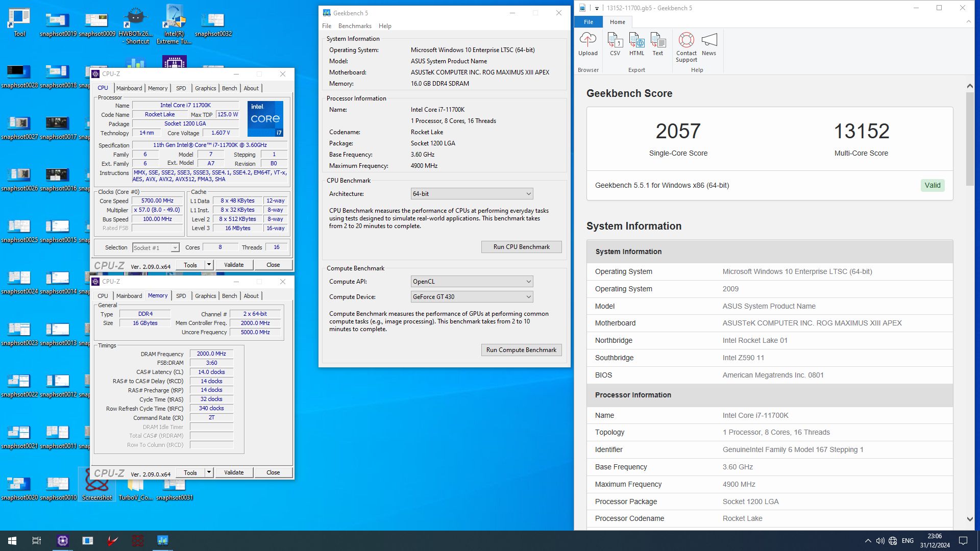The height and width of the screenshot is (551, 980).
Task: Click Tools button in upper CPU-Z window
Action: coord(190,265)
